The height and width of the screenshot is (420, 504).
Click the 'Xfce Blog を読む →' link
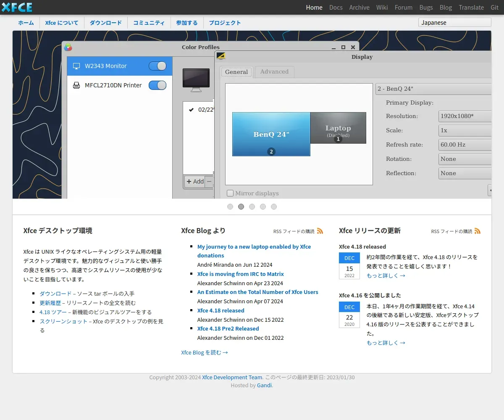205,352
